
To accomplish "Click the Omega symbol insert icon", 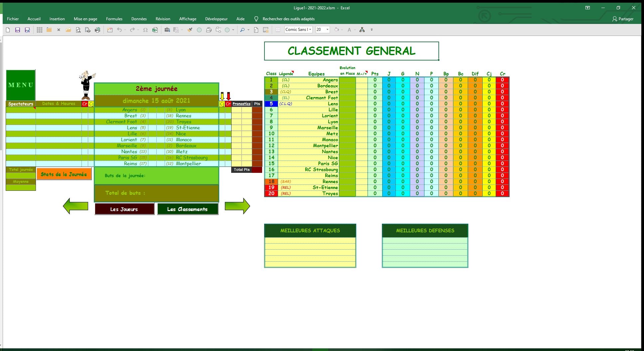I will coord(145,30).
